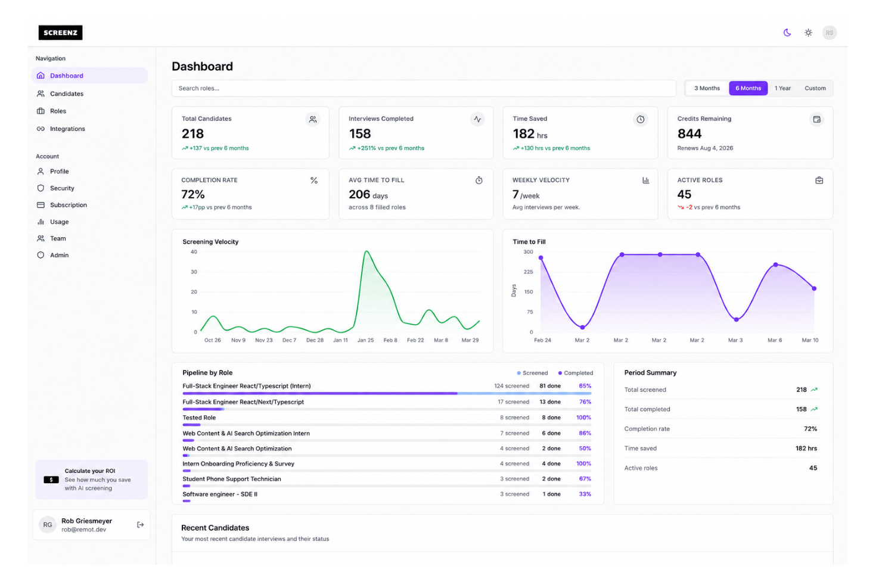Screen dimensions: 882x588
Task: Select the 6 Months range
Action: pos(748,88)
